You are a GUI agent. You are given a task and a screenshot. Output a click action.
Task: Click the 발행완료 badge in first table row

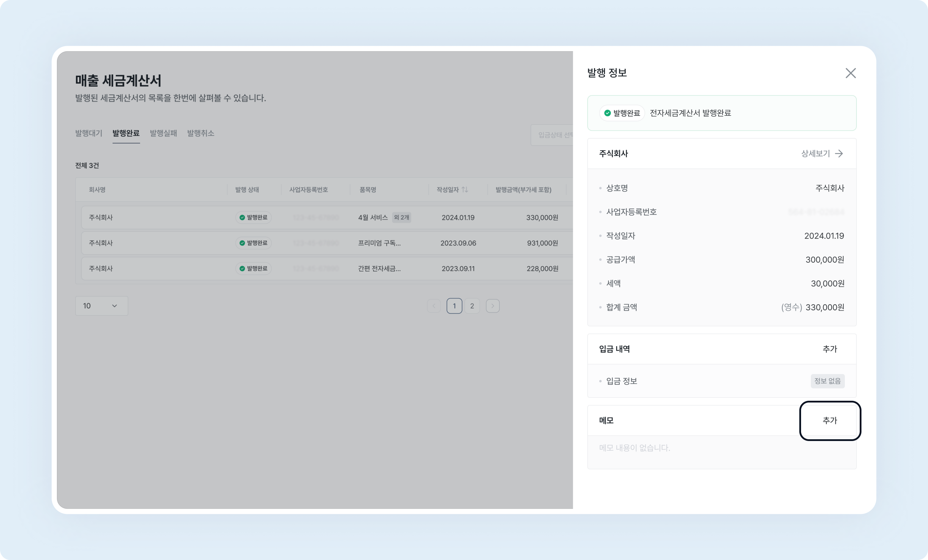(254, 218)
